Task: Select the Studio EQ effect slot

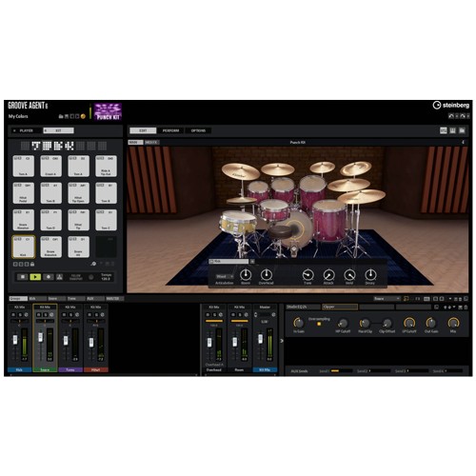Action: click(303, 307)
